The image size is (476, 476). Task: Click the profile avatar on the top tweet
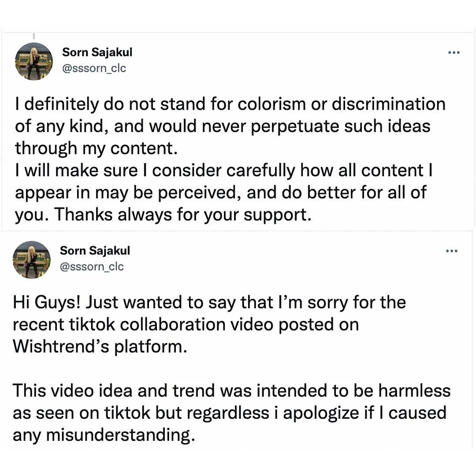(34, 61)
